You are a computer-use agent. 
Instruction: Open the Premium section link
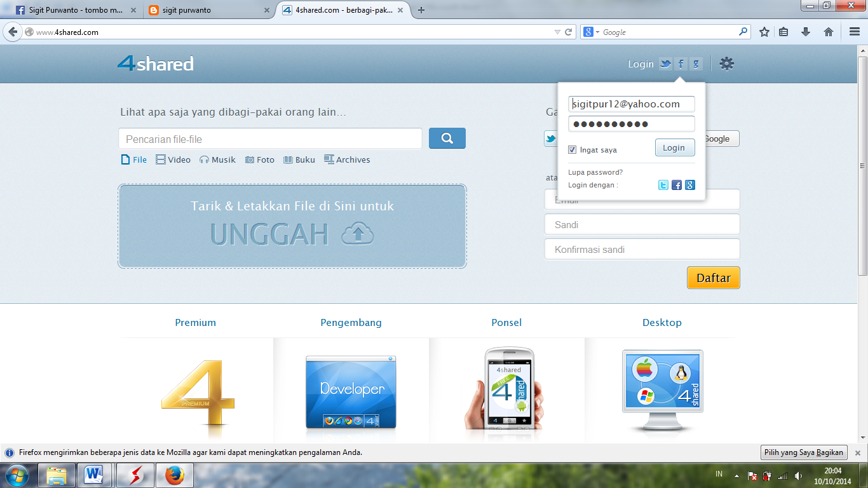196,322
